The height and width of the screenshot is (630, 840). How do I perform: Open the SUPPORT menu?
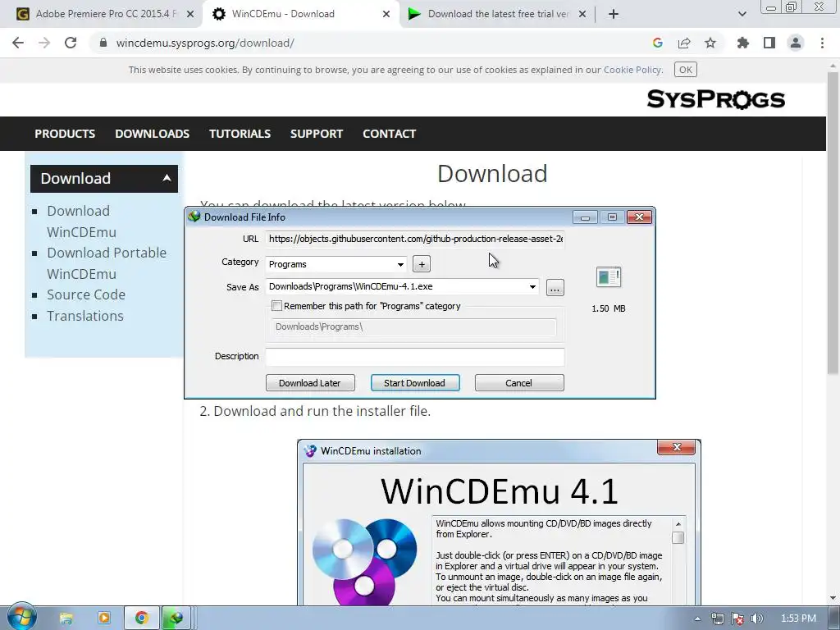[x=316, y=134]
